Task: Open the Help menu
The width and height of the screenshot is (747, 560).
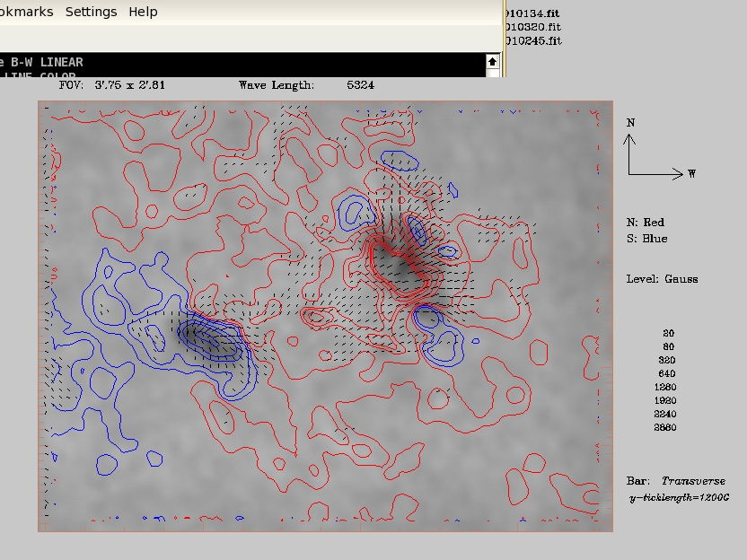Action: click(143, 12)
